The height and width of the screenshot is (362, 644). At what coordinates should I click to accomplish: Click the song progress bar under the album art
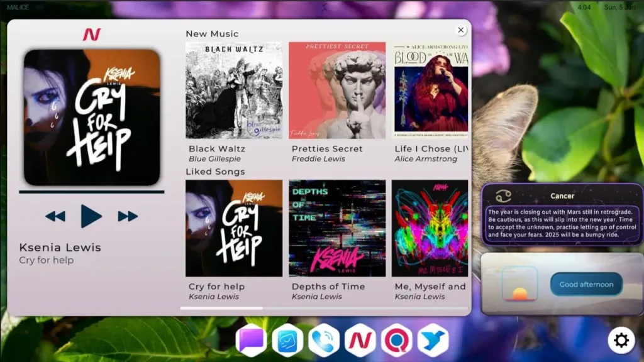click(x=92, y=192)
